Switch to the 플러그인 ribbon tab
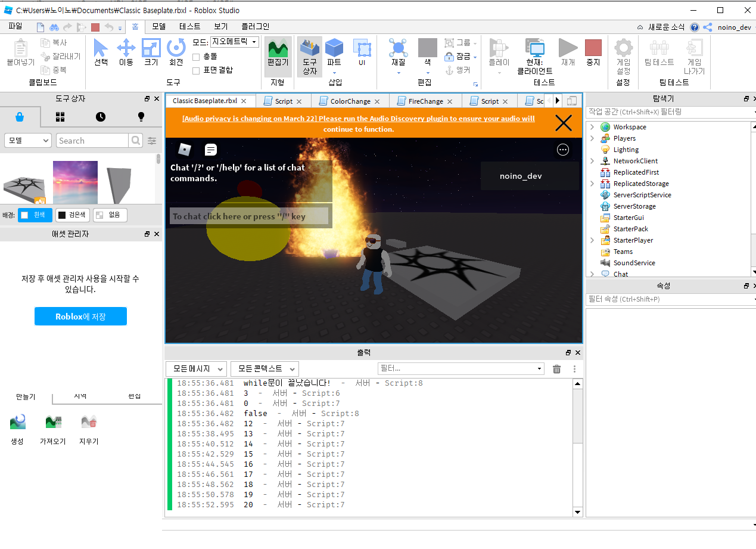Viewport: 756px width, 549px height. (255, 26)
